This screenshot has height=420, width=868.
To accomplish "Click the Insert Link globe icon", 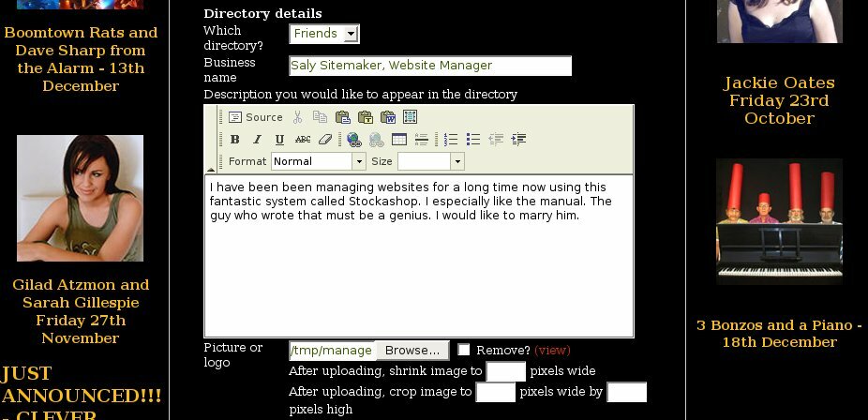I will tap(353, 140).
